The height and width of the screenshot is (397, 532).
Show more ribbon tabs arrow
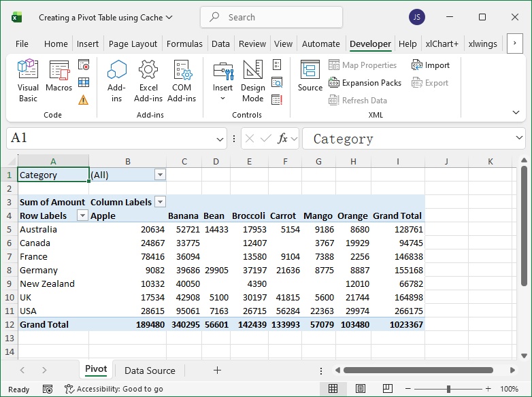click(515, 44)
